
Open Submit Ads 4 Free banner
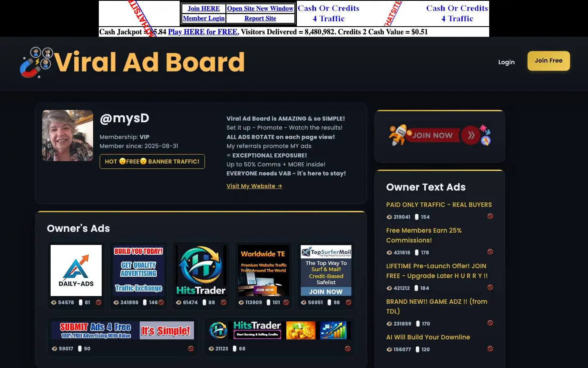pyautogui.click(x=122, y=330)
